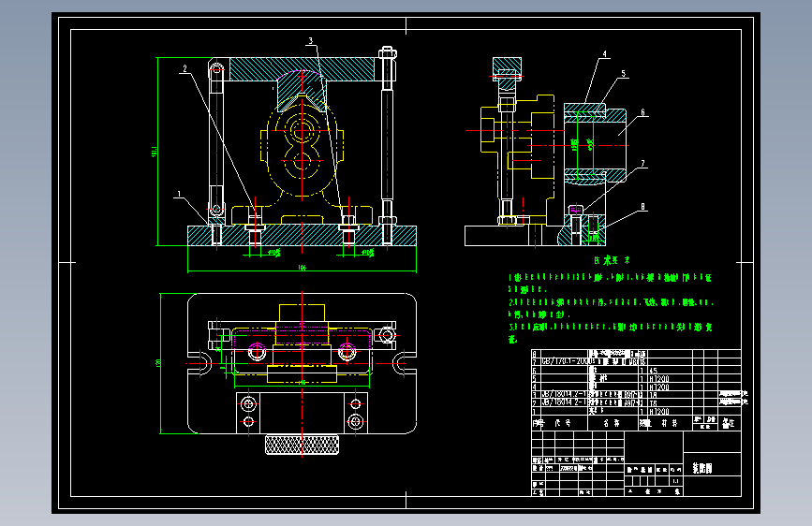Viewport: 812px width, 526px height.
Task: Pick the hex nut atop the right stud
Action: [387, 52]
